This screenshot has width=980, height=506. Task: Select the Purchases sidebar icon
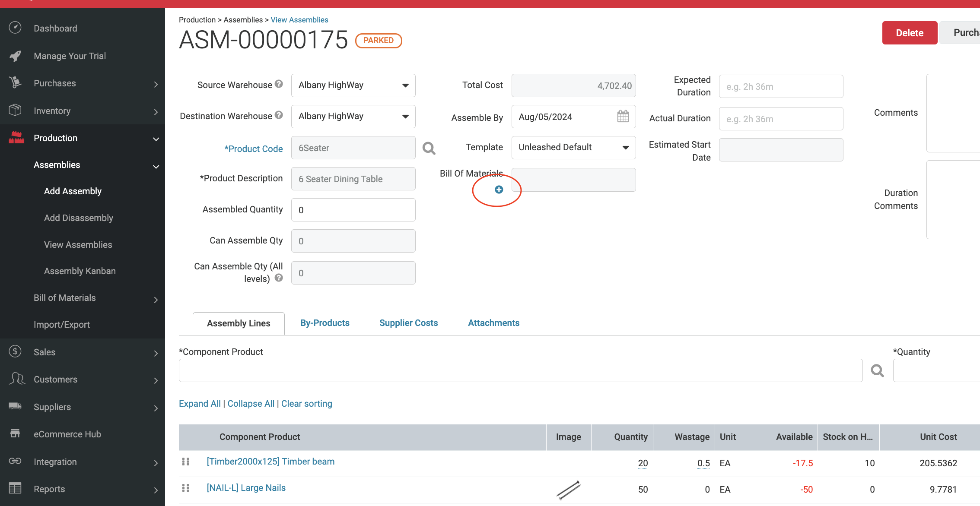click(16, 83)
